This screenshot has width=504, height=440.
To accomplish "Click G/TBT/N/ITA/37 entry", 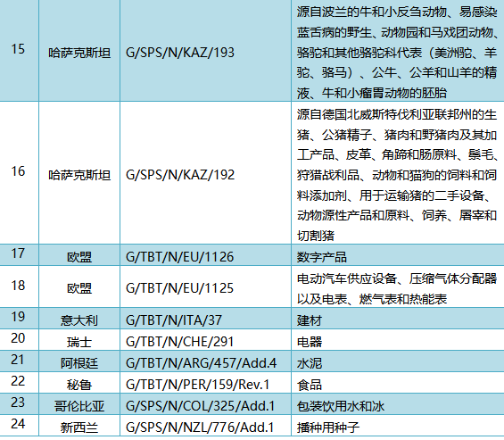I will pos(174,320).
